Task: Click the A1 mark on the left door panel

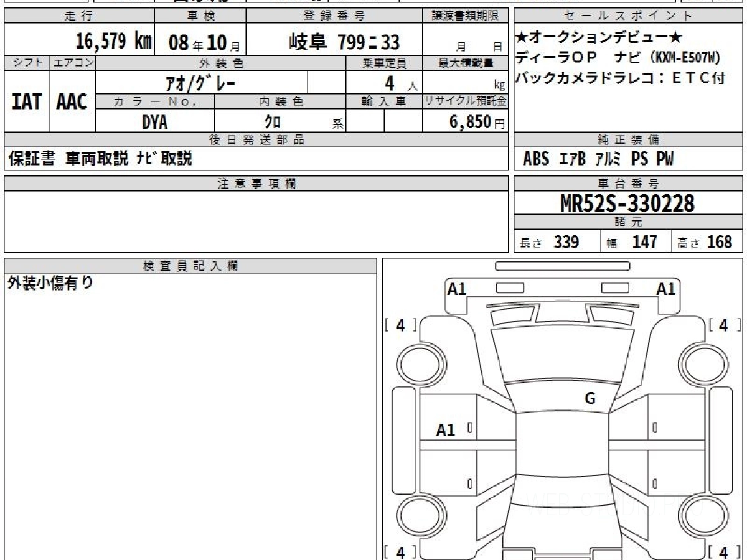Action: click(446, 429)
